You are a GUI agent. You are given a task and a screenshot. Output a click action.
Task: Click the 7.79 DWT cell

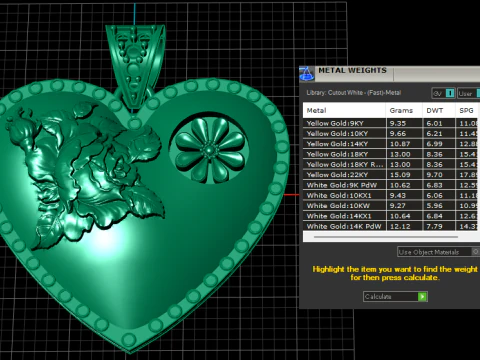[x=439, y=226]
